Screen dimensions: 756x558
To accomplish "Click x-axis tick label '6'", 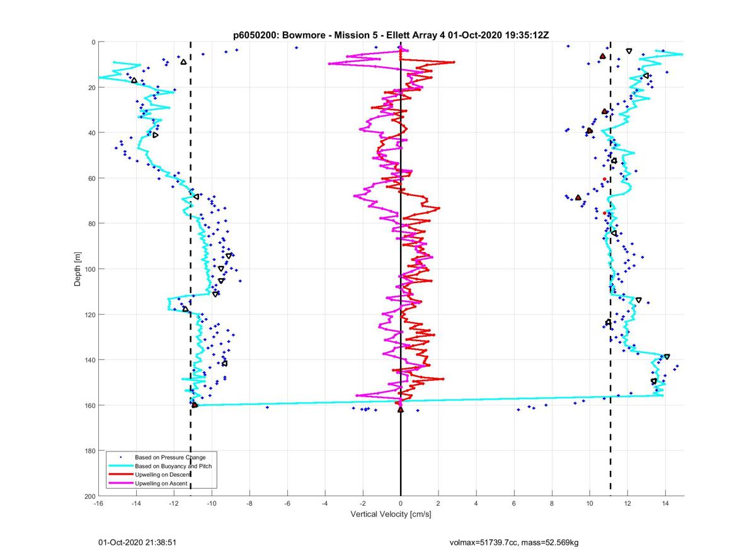I will (x=514, y=504).
